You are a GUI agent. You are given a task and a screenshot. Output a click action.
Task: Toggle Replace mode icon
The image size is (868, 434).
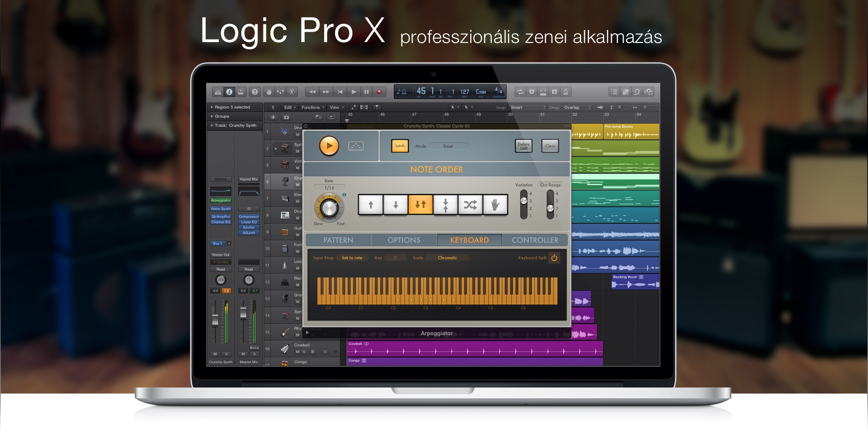click(x=532, y=92)
